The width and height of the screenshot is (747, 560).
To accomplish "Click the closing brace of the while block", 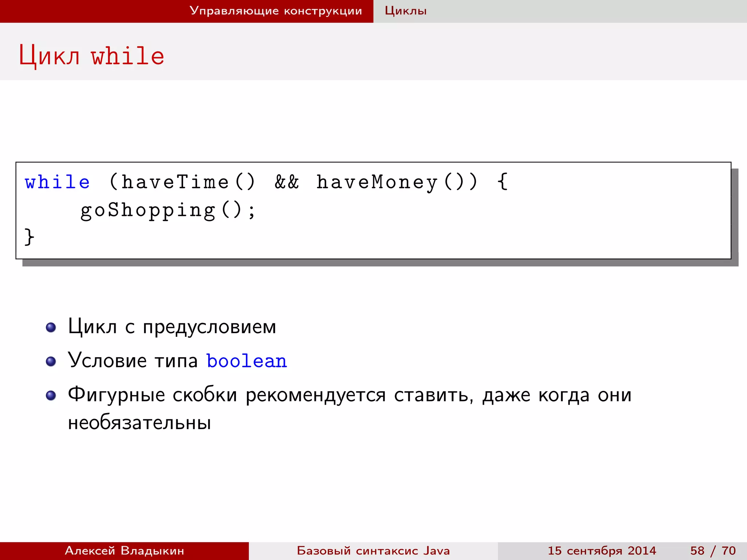I will point(29,237).
